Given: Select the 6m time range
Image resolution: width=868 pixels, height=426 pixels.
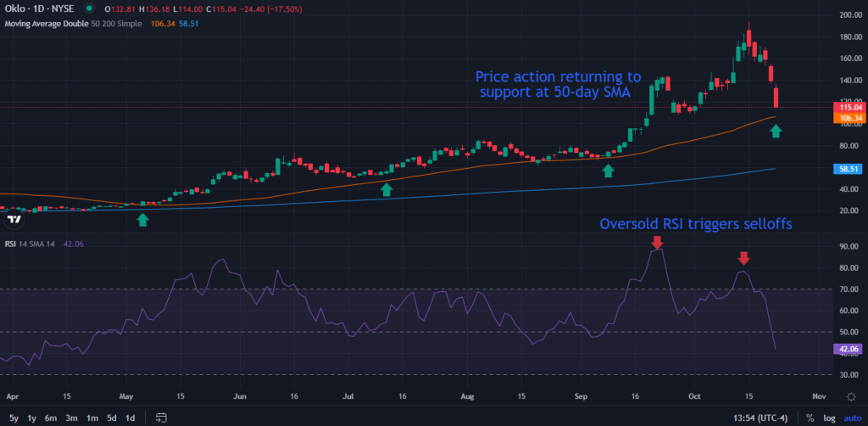Looking at the screenshot, I should (x=51, y=418).
